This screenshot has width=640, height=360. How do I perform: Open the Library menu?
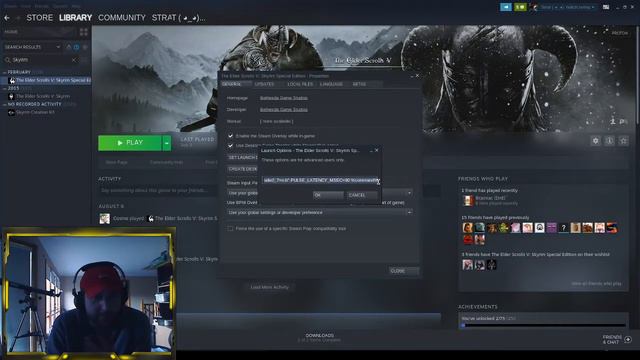tap(76, 18)
